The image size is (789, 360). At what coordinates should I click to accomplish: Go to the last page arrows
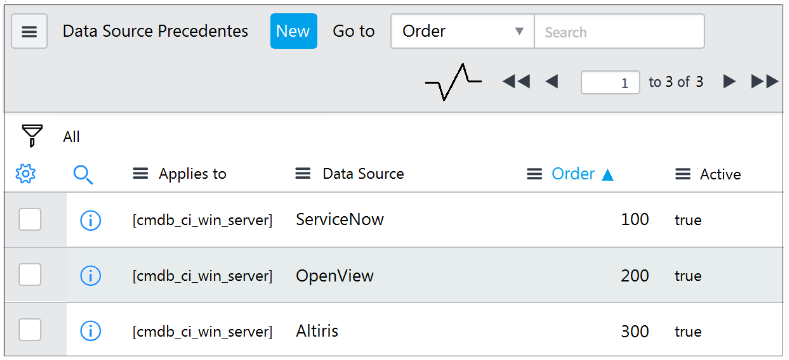[x=765, y=82]
